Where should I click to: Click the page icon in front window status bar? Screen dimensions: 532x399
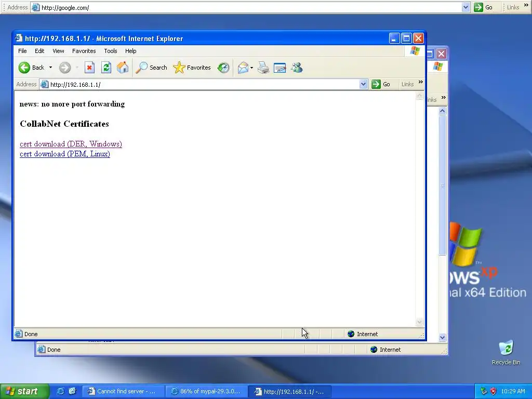[x=19, y=334]
